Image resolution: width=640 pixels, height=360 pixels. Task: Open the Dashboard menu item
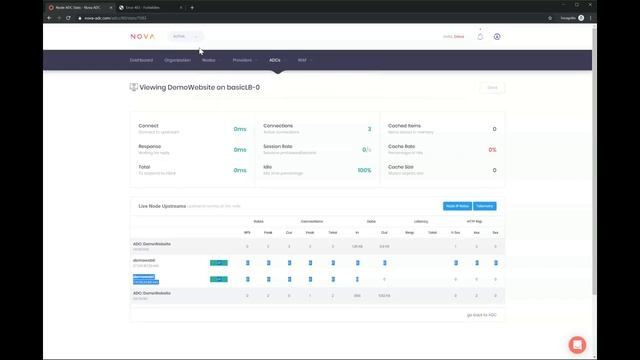click(x=141, y=60)
